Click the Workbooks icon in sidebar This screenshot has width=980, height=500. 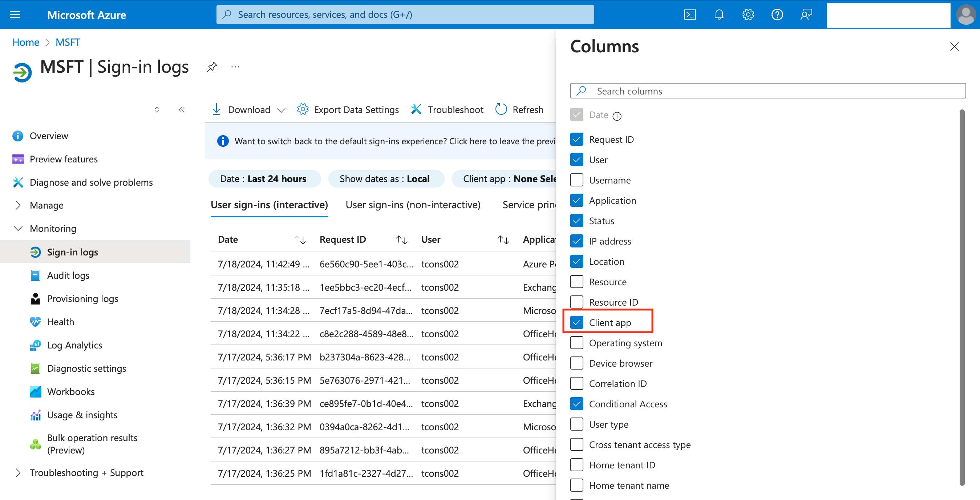(35, 392)
